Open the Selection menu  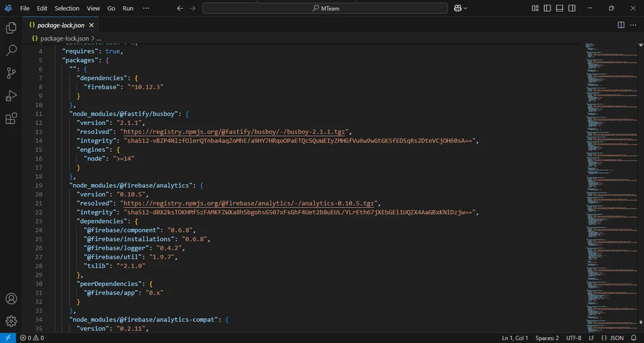(67, 8)
